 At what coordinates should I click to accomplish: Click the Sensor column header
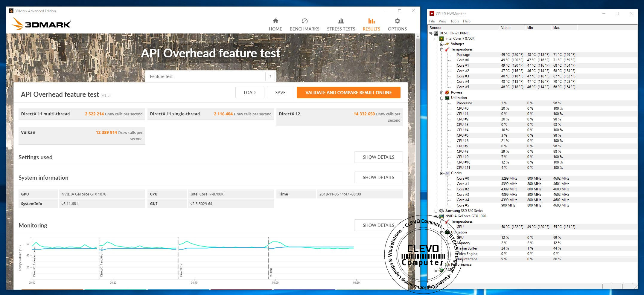coord(463,28)
